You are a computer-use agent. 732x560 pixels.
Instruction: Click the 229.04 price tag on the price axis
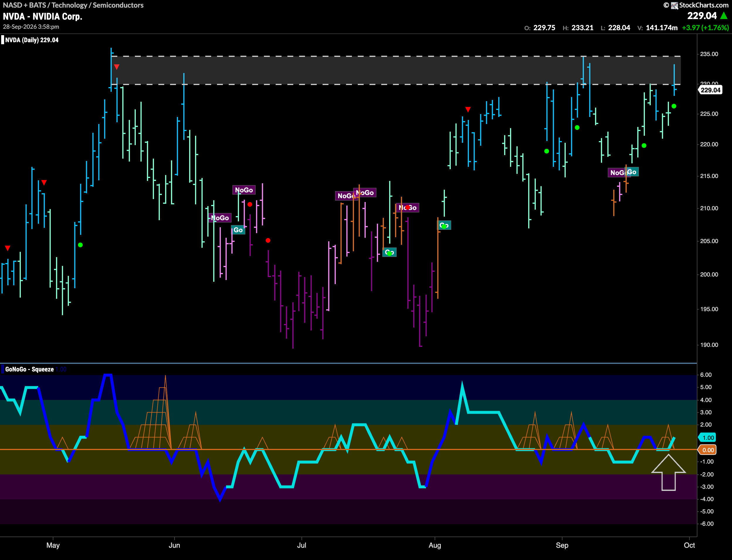(710, 90)
